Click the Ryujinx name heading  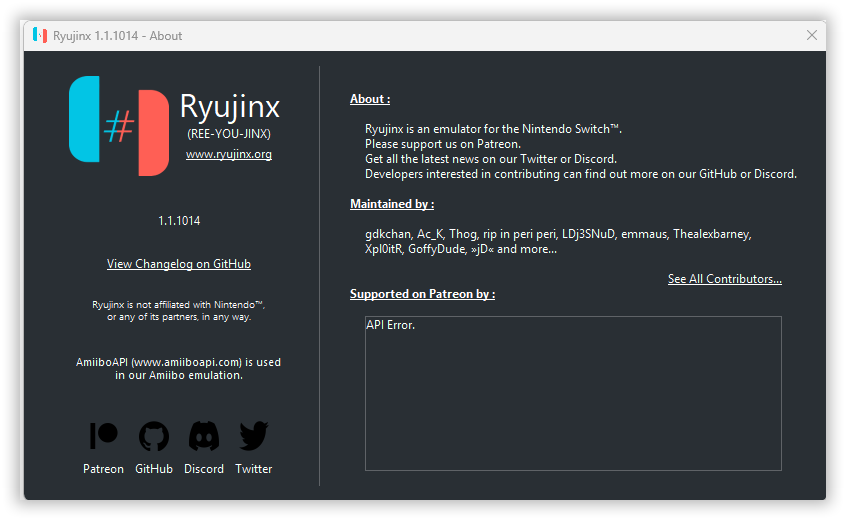pyautogui.click(x=230, y=106)
